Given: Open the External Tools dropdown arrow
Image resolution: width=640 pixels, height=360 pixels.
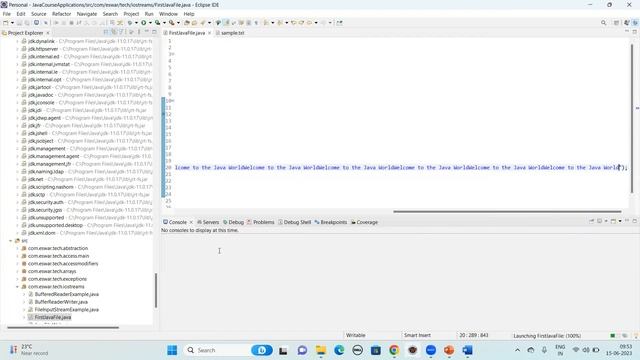Looking at the screenshot, I should (178, 23).
